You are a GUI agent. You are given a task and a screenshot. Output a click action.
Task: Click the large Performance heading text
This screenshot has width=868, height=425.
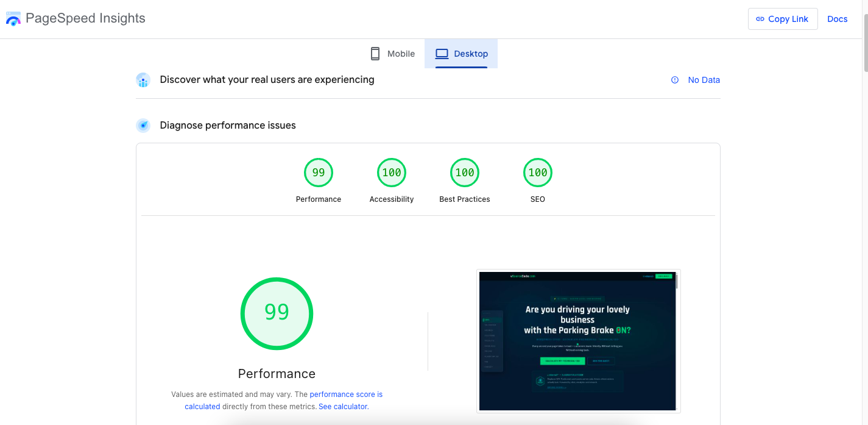click(x=277, y=374)
